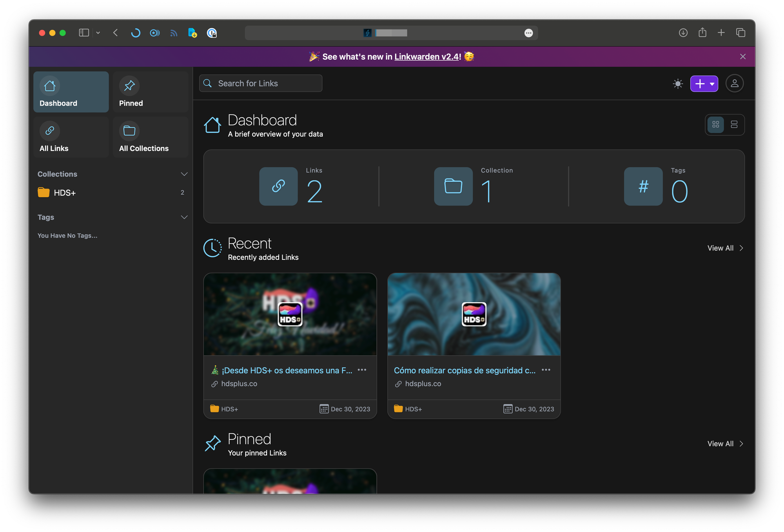The height and width of the screenshot is (532, 784).
Task: Click the Safari address bar
Action: tap(391, 33)
